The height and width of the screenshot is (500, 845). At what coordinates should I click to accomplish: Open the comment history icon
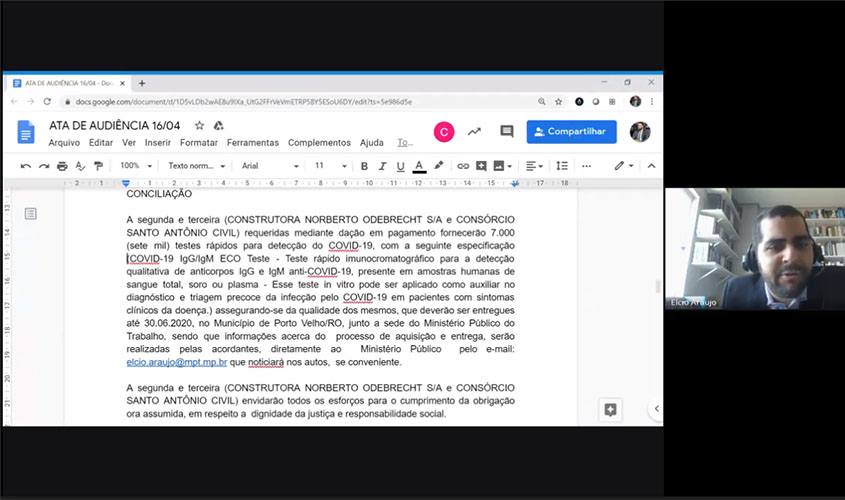(507, 131)
